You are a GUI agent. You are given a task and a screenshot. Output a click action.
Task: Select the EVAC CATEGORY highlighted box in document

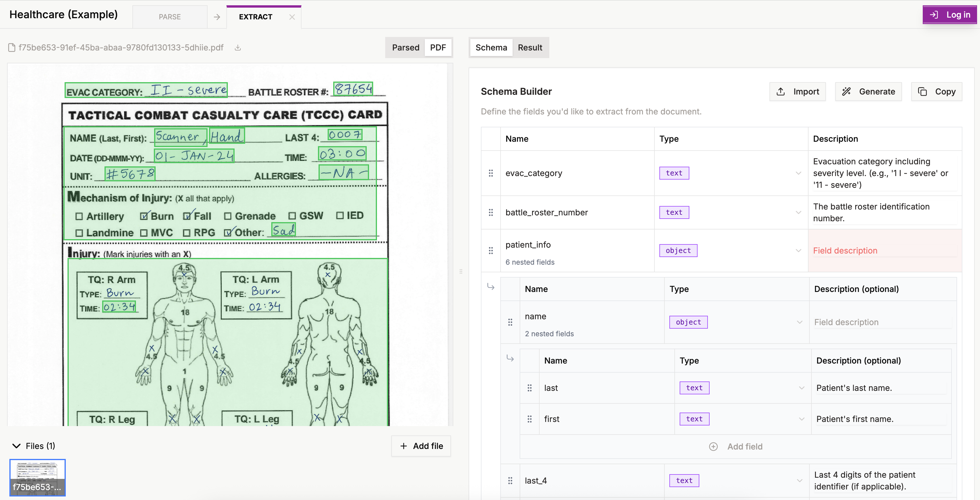[146, 90]
